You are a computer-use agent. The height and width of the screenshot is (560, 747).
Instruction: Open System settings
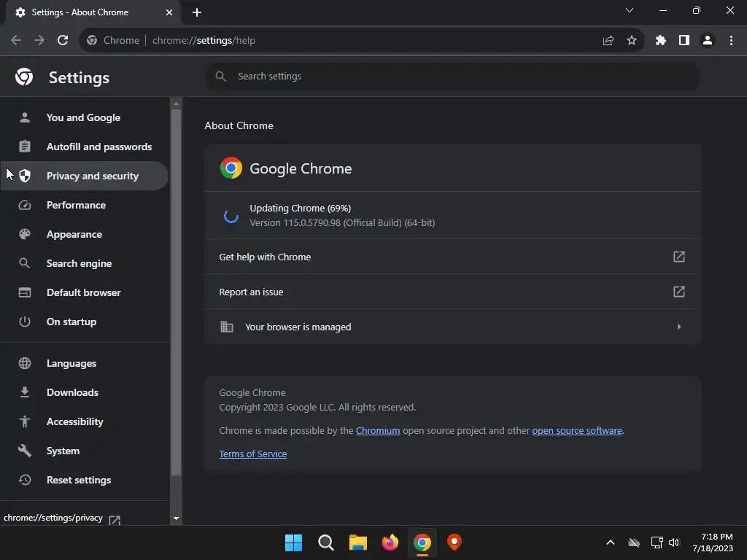[85, 451]
